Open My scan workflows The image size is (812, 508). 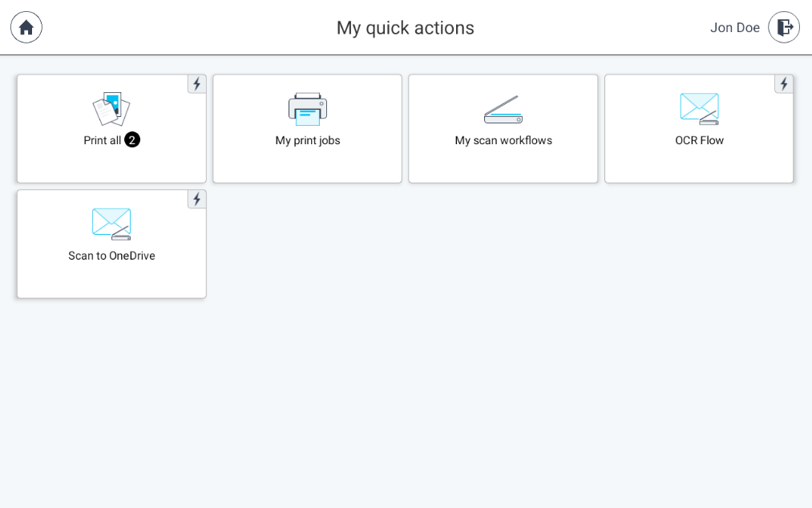tap(503, 128)
